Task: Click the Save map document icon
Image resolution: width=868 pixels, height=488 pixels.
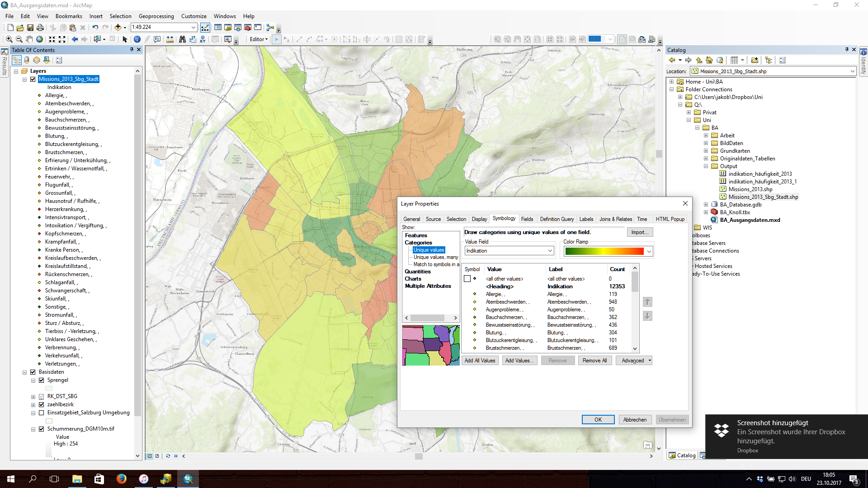Action: click(x=30, y=28)
